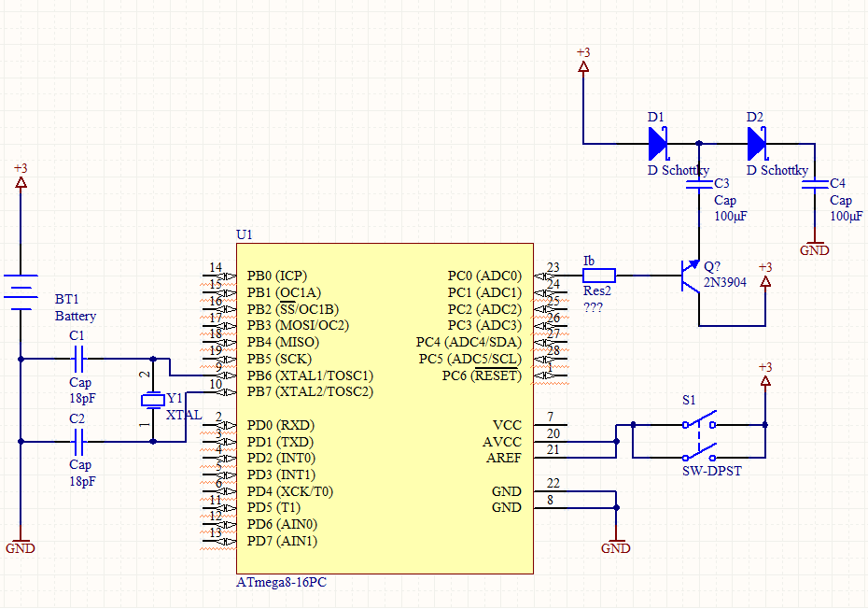This screenshot has width=868, height=609.
Task: Select capacitor C1 symbol
Action: [x=78, y=359]
